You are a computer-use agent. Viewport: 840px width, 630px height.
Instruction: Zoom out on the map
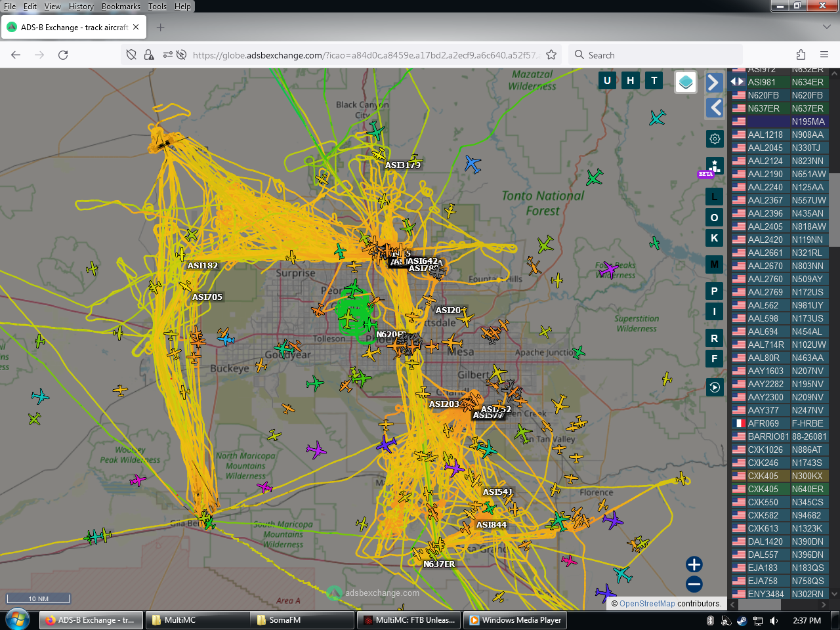(694, 583)
